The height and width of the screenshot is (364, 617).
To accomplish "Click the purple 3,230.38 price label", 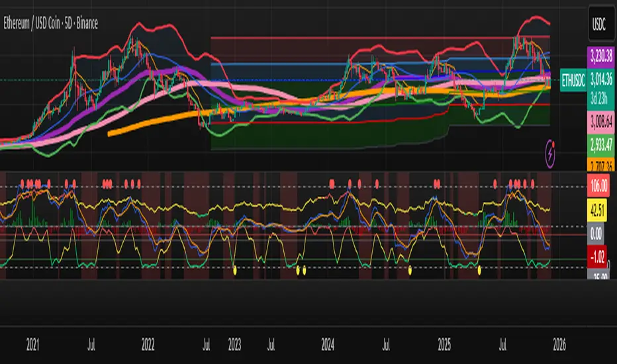I will pos(601,58).
